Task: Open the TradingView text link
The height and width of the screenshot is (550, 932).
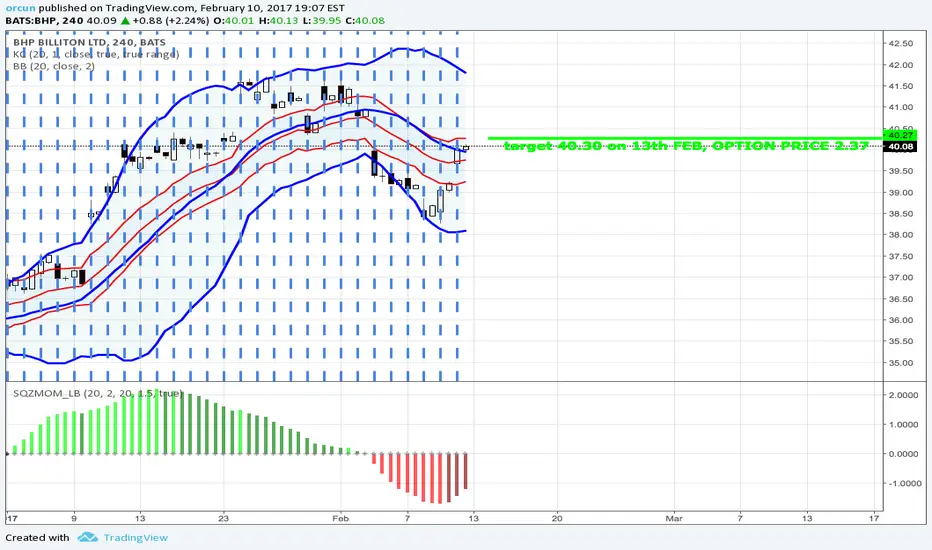Action: (136, 538)
